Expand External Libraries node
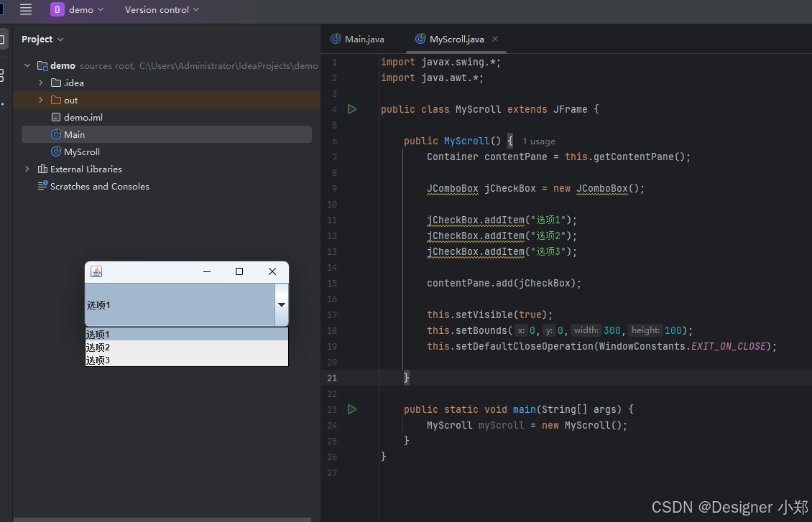Image resolution: width=812 pixels, height=522 pixels. [27, 169]
